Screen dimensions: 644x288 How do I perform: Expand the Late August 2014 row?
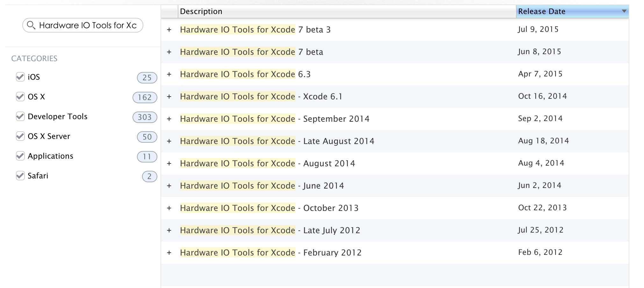point(169,141)
